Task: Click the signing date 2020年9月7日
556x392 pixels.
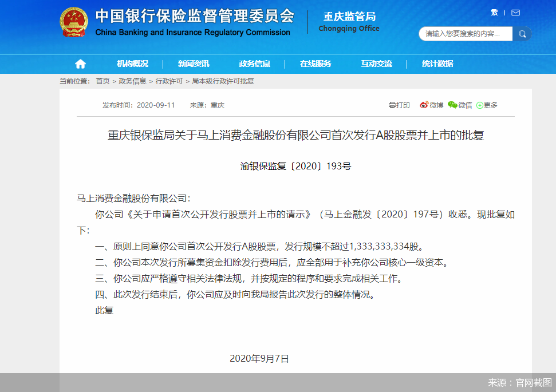Action: click(259, 359)
